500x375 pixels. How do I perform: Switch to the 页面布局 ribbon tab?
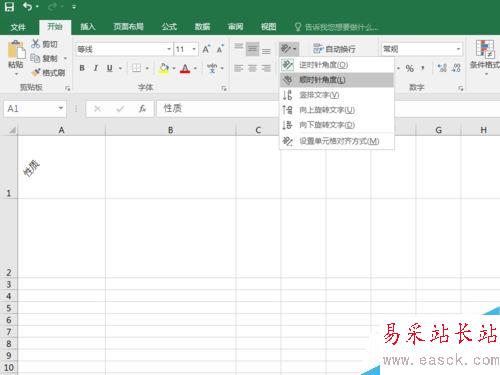coord(128,27)
